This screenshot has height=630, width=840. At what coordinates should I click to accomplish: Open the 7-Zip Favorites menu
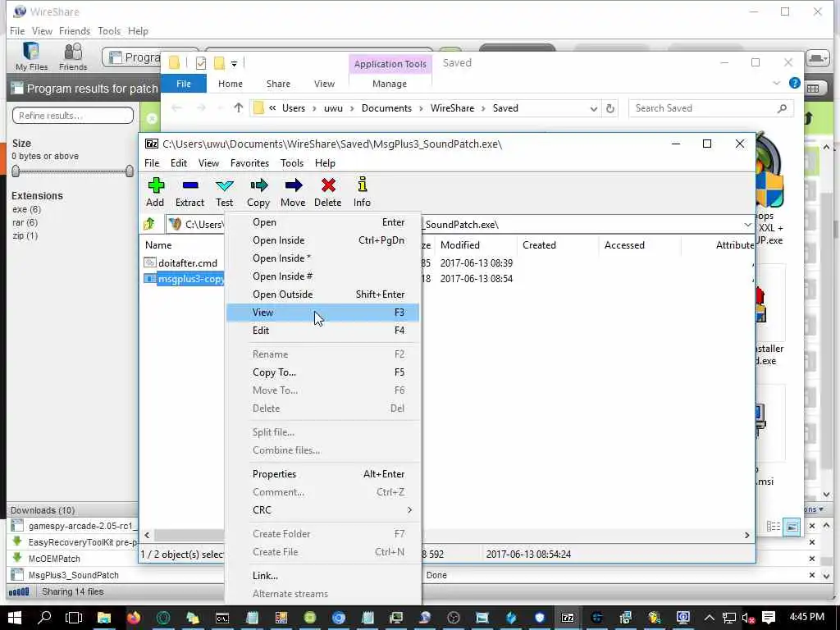pyautogui.click(x=249, y=163)
